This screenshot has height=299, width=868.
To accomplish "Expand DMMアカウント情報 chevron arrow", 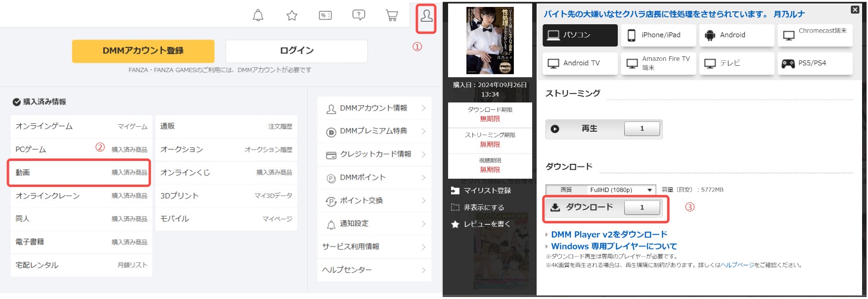I will click(423, 108).
